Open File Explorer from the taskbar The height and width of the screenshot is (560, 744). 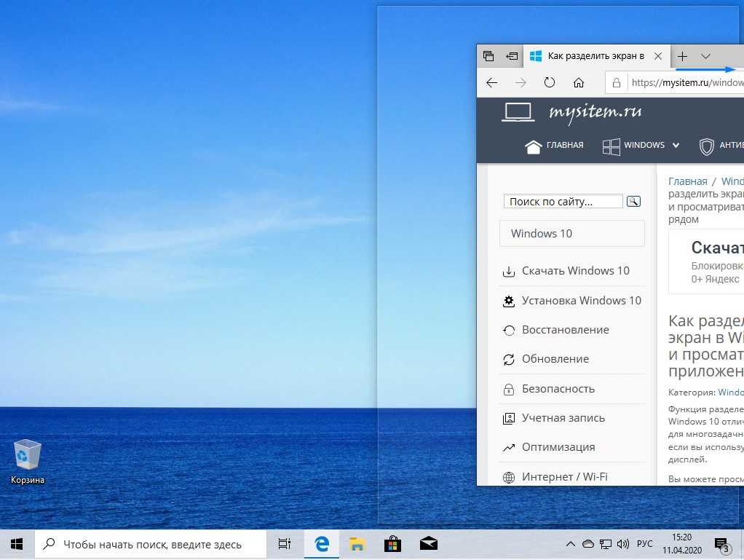[357, 544]
